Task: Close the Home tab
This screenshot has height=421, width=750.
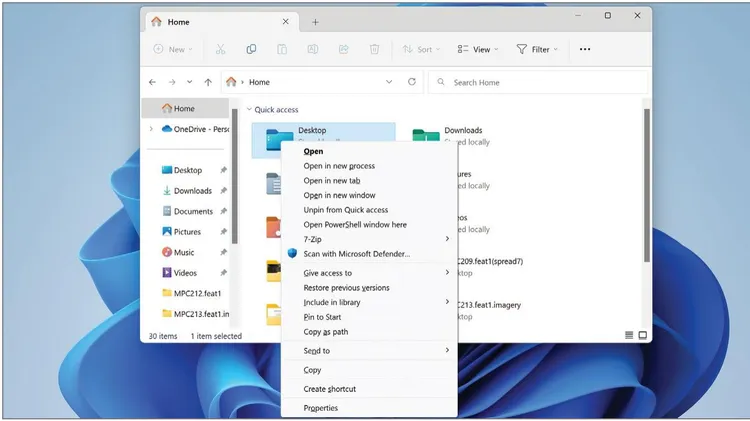Action: pyautogui.click(x=286, y=22)
